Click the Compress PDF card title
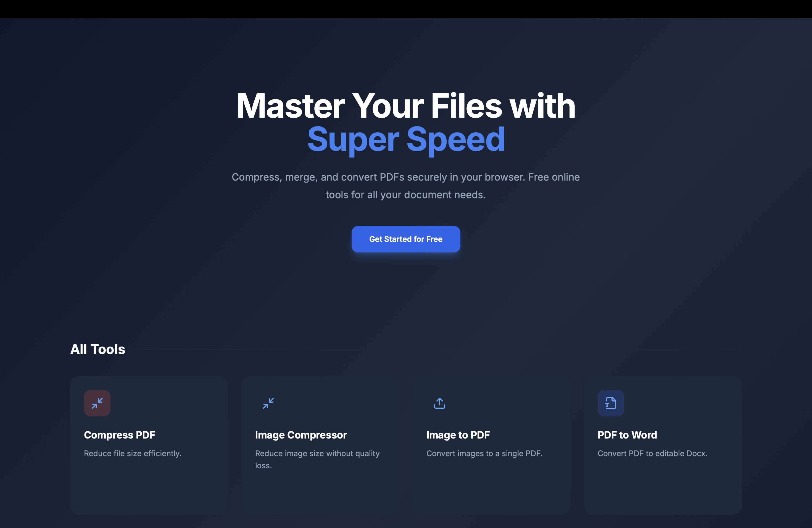Viewport: 812px width, 528px height. coord(119,435)
